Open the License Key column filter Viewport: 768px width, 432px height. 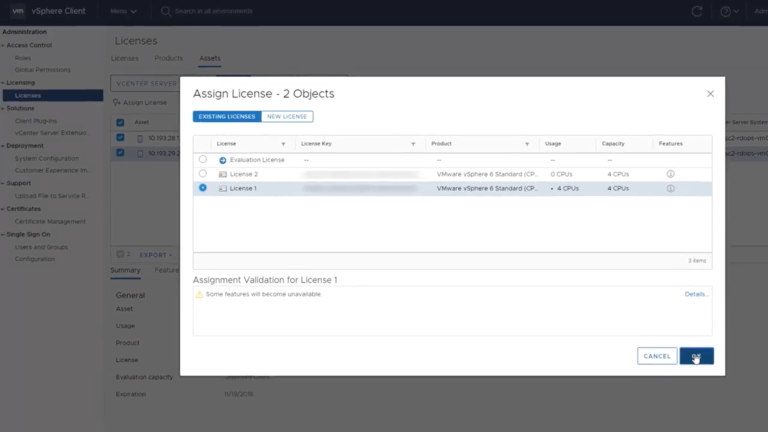point(413,144)
